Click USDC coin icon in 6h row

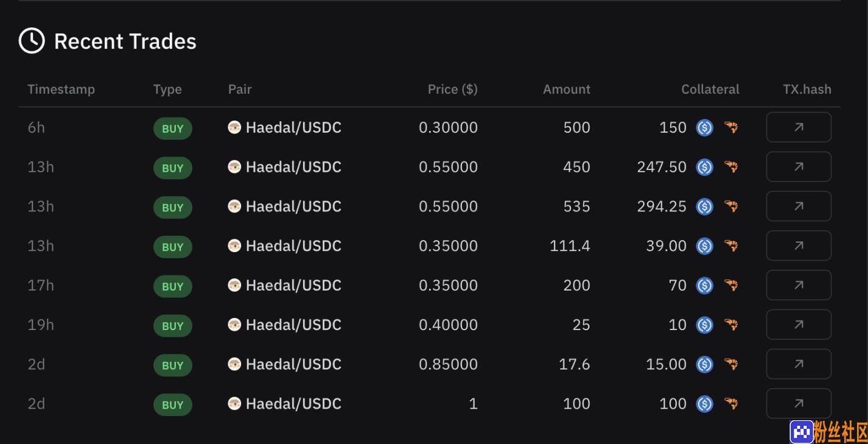pos(704,127)
